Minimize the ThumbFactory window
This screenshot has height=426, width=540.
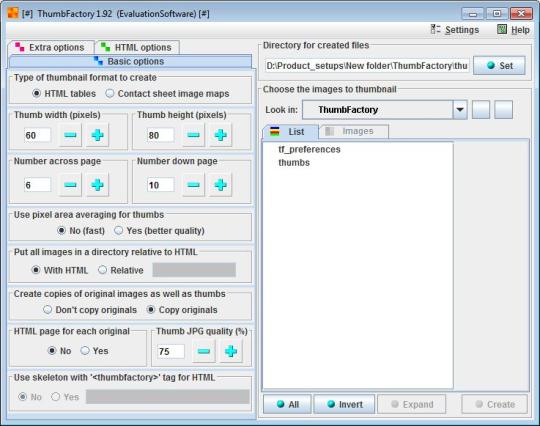tap(473, 14)
